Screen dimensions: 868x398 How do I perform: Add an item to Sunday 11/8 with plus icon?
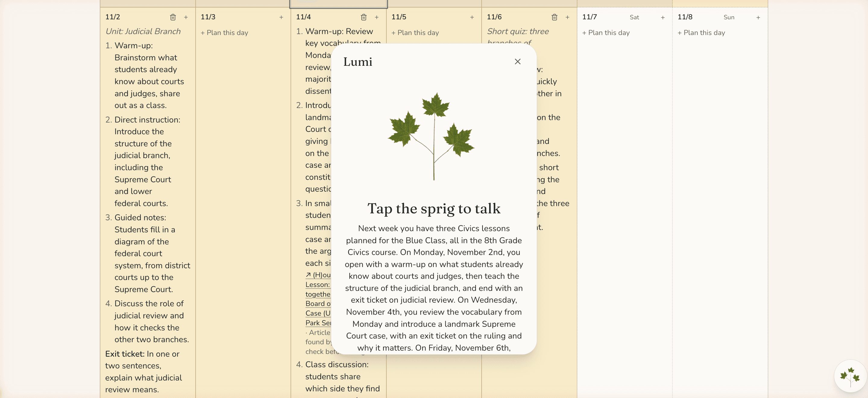(758, 17)
